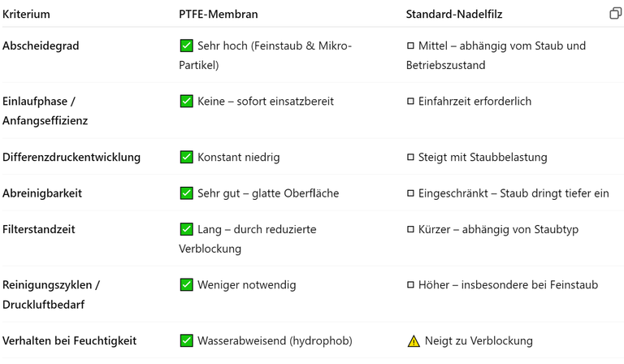Screen dimensions: 624x364
Task: Click green checkmark beside Lang – durch reduzierte
Action: [x=186, y=229]
